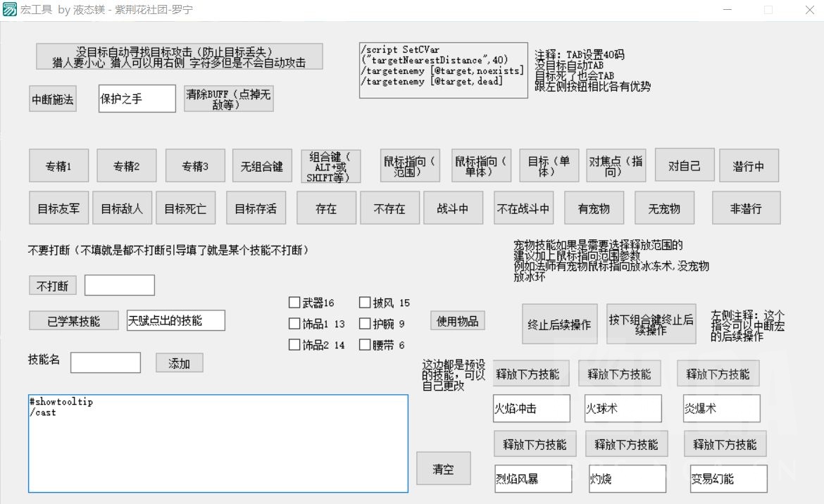Click the macro text area starting with #showtooltip
Viewport: 824px width, 504px height.
click(218, 443)
